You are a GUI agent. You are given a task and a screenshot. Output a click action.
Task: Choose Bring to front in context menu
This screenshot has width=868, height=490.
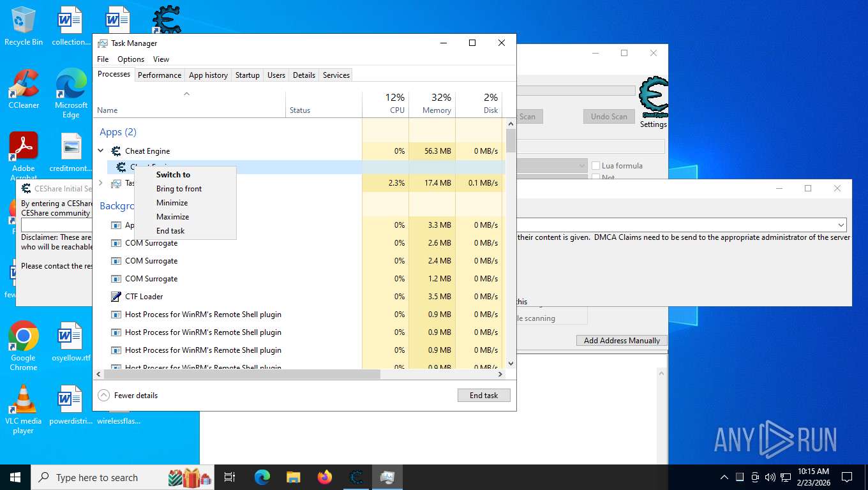tap(179, 189)
